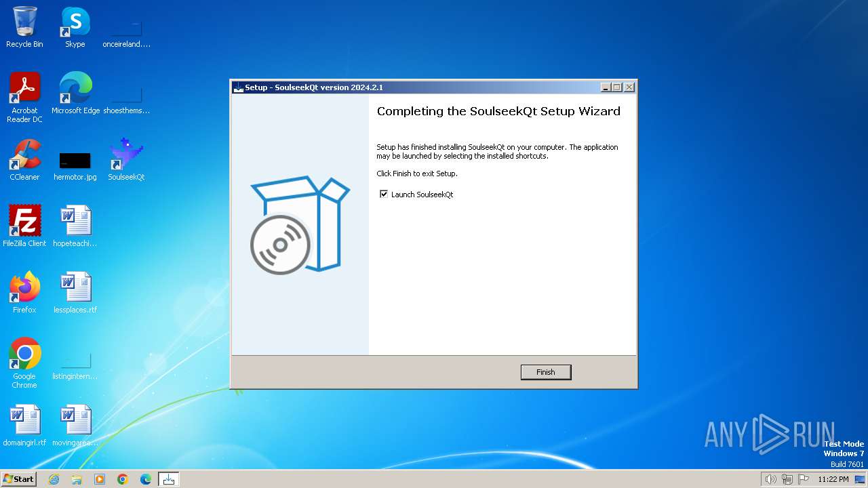Open the Windows Start menu

[x=18, y=479]
